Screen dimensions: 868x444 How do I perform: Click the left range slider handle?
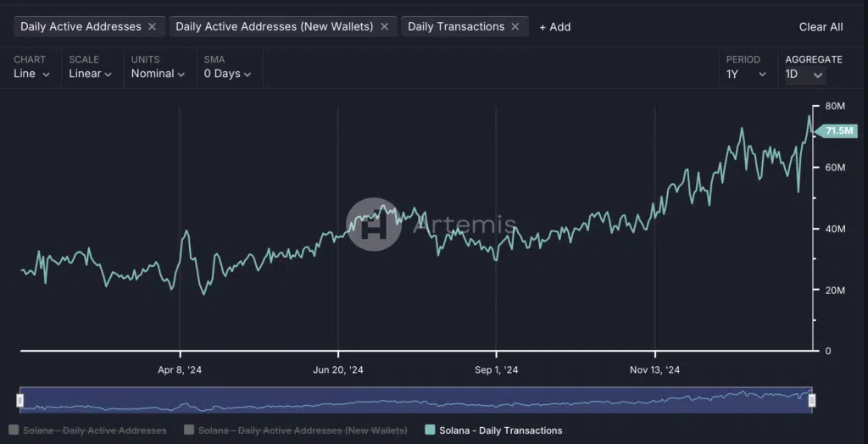[21, 400]
